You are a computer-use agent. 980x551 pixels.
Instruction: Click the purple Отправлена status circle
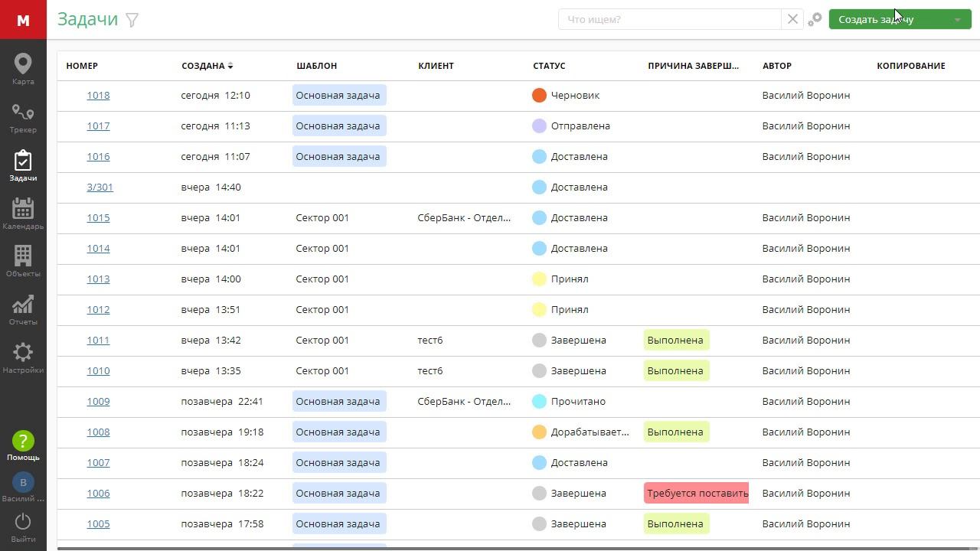[x=539, y=126]
